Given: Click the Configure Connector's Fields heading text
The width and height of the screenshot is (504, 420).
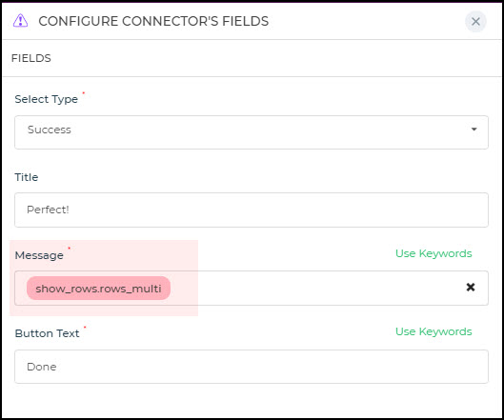Looking at the screenshot, I should tap(153, 21).
